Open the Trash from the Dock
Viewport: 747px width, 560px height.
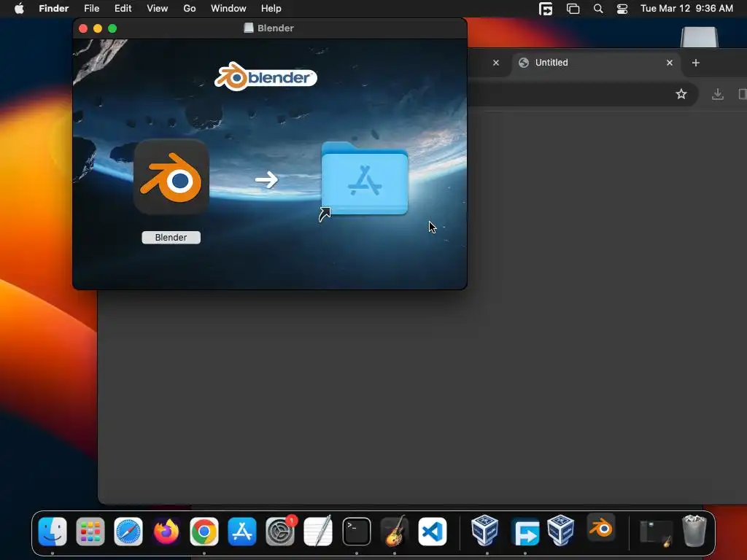[x=694, y=531]
